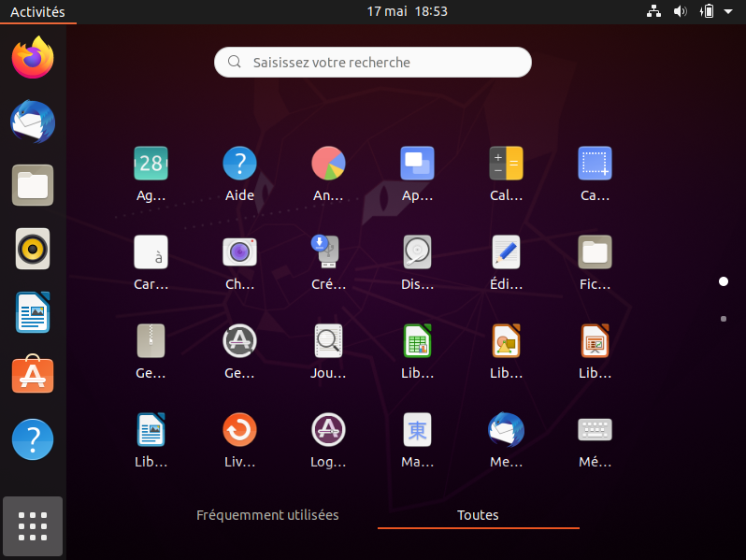Expand the system menu dropdown arrow
This screenshot has height=560, width=746.
pos(728,11)
